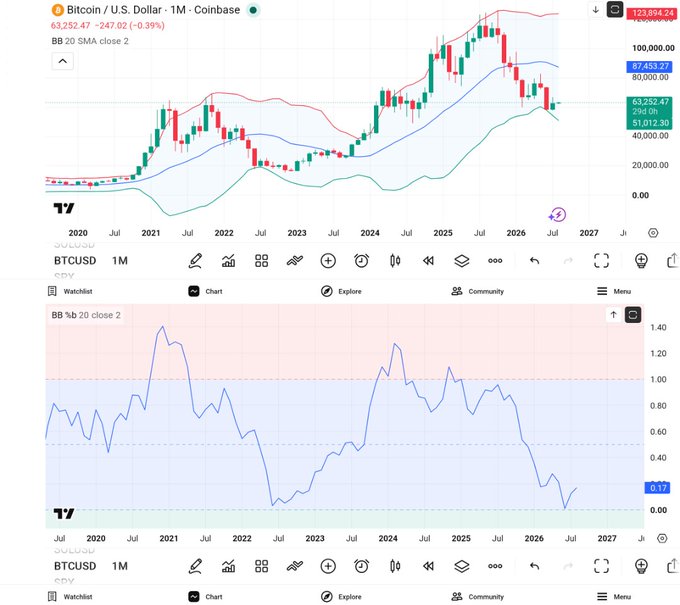Start bar replay from lower toolbar

(428, 566)
